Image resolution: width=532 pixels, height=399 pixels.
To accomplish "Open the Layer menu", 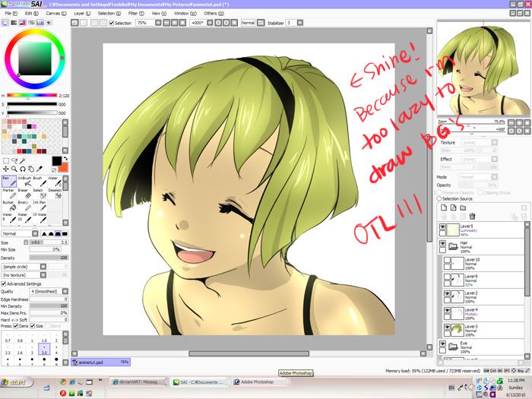I will click(82, 13).
